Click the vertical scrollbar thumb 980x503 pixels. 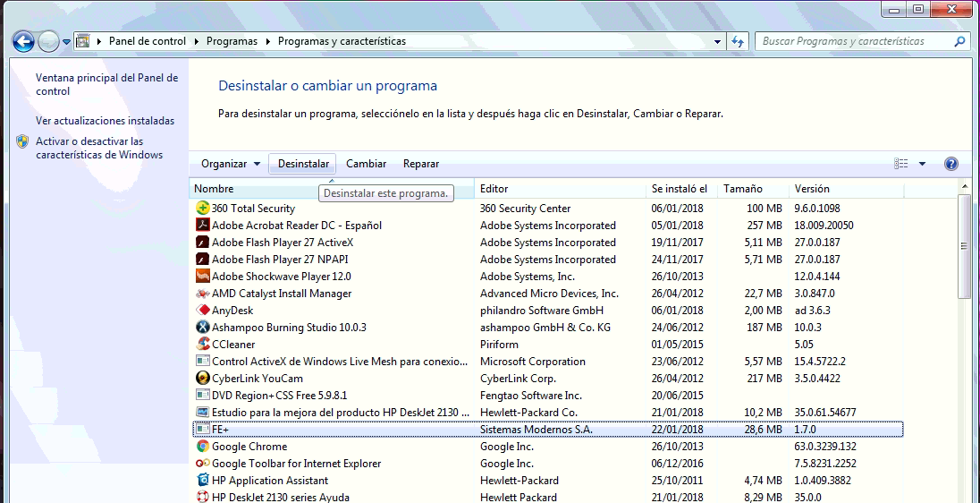(964, 246)
